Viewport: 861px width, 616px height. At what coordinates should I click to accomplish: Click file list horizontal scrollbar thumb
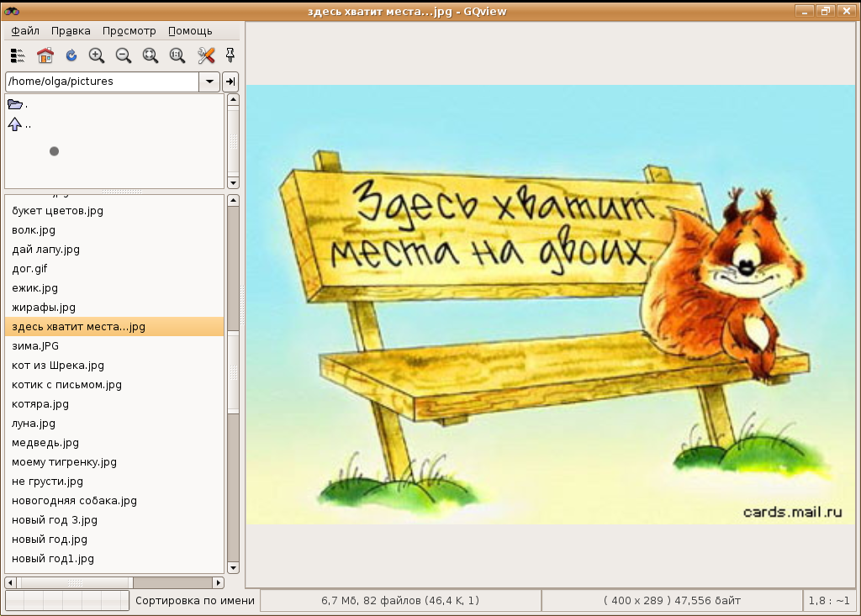point(75,582)
